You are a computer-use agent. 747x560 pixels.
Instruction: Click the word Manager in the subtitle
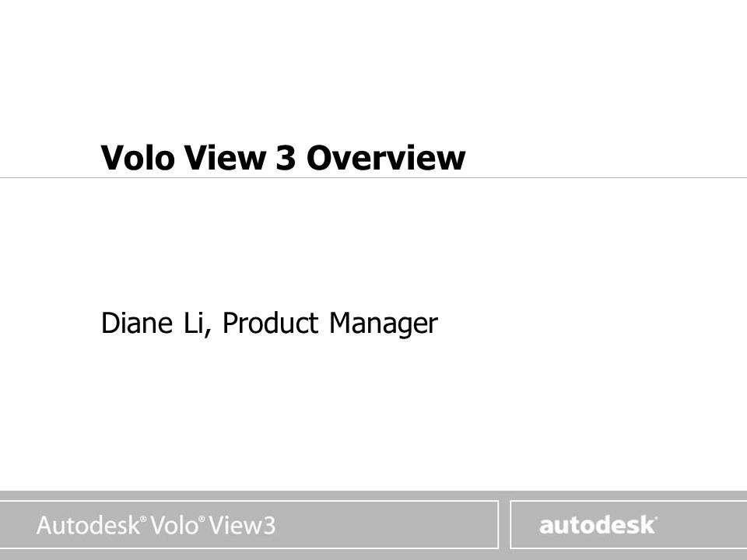click(384, 324)
